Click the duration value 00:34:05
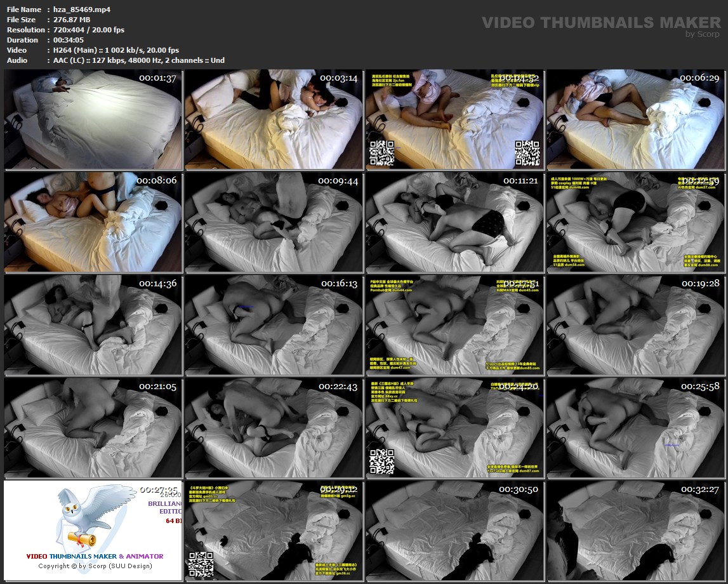Screen dimensions: 728x584 click(x=69, y=40)
